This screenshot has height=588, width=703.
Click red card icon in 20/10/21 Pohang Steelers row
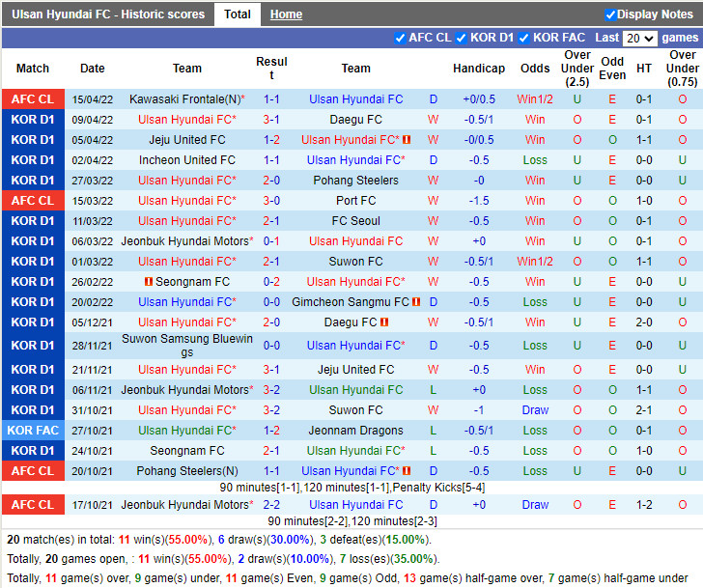407,471
